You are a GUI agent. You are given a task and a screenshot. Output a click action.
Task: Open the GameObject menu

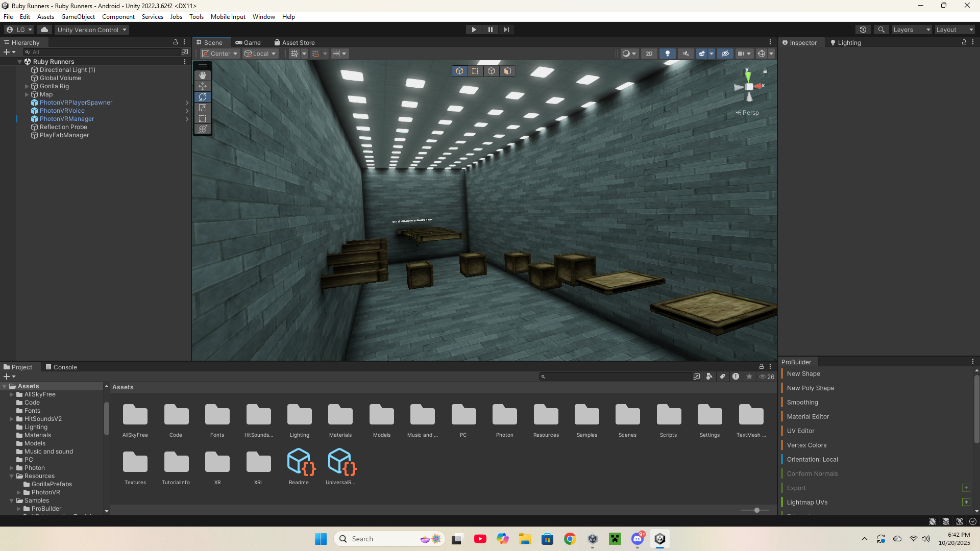78,17
